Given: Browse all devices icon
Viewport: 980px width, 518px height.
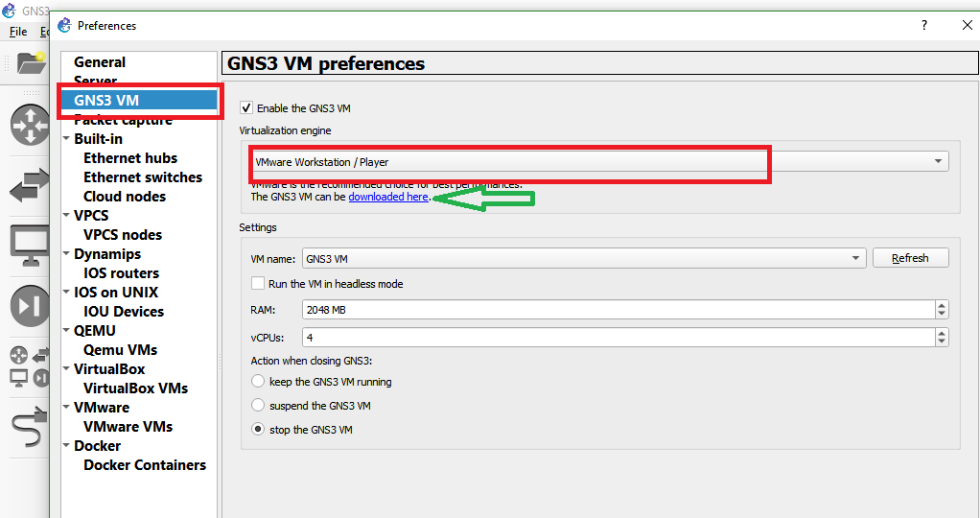Looking at the screenshot, I should pyautogui.click(x=30, y=366).
